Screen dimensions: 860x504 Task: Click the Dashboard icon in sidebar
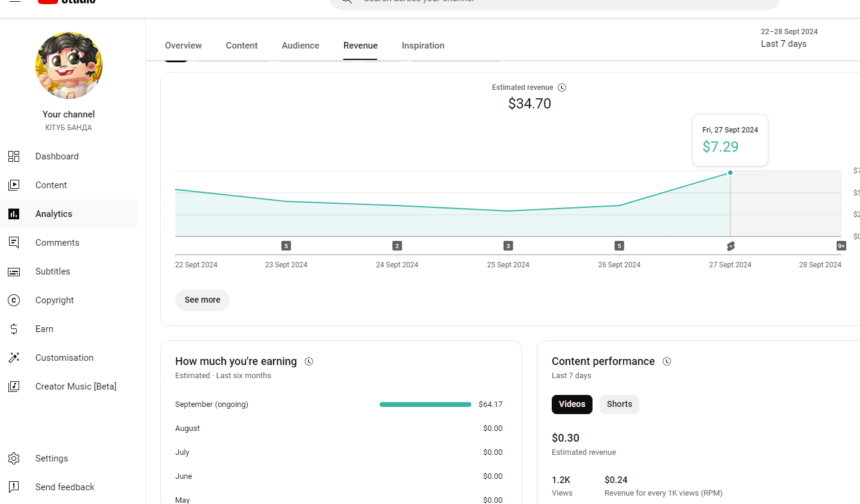pyautogui.click(x=14, y=156)
